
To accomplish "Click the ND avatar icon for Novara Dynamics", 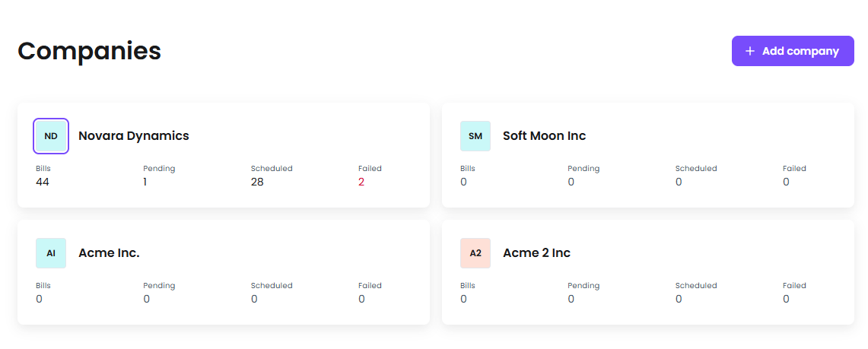I will (51, 136).
